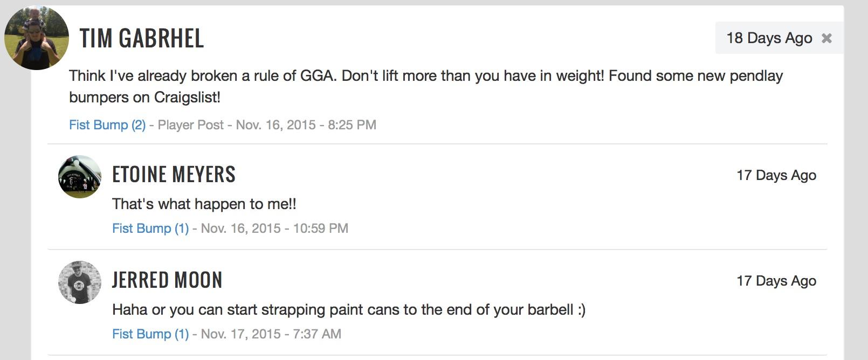The height and width of the screenshot is (360, 868).
Task: Click the comment about strapping paint cans
Action: pyautogui.click(x=348, y=310)
